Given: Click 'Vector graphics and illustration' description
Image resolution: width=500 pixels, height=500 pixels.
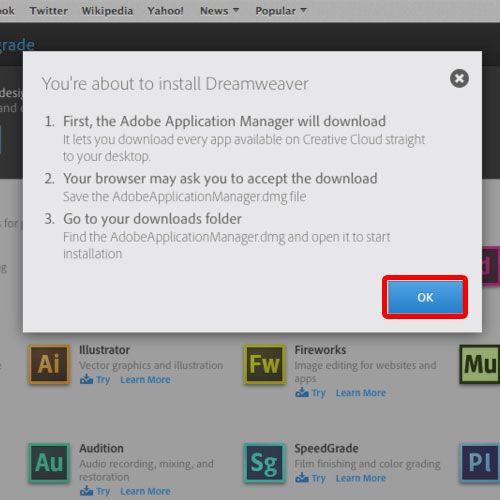Looking at the screenshot, I should coord(151,365).
